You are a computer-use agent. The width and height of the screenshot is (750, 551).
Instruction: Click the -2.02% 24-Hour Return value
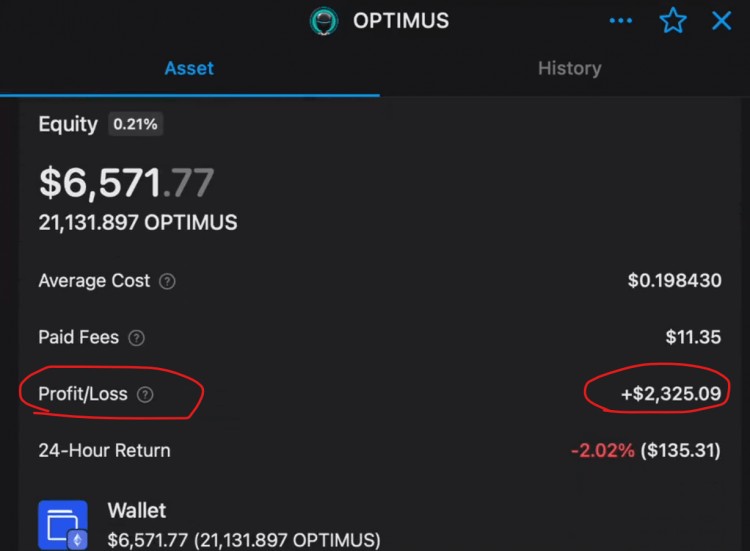603,450
